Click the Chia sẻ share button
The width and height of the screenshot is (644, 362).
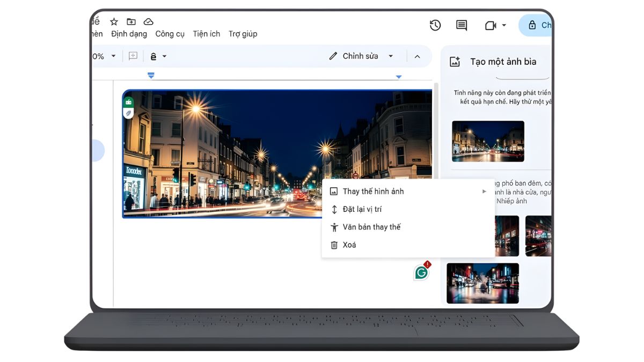tap(539, 25)
